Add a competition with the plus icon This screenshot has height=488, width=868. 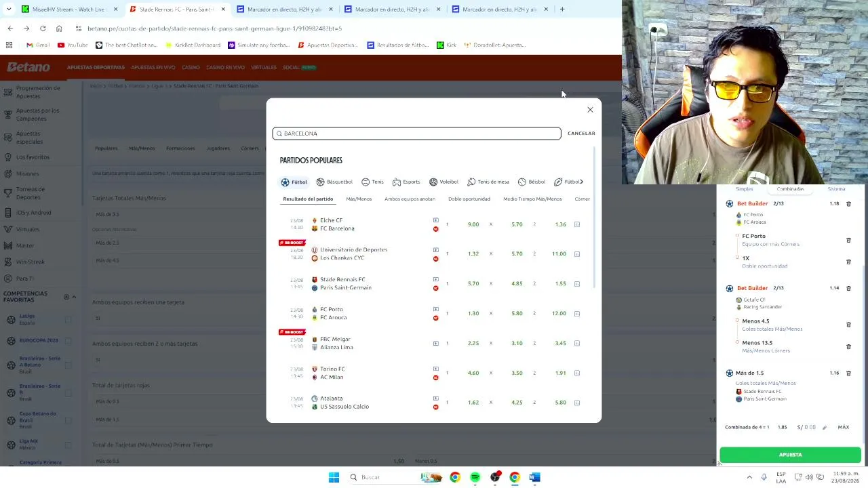(x=66, y=297)
